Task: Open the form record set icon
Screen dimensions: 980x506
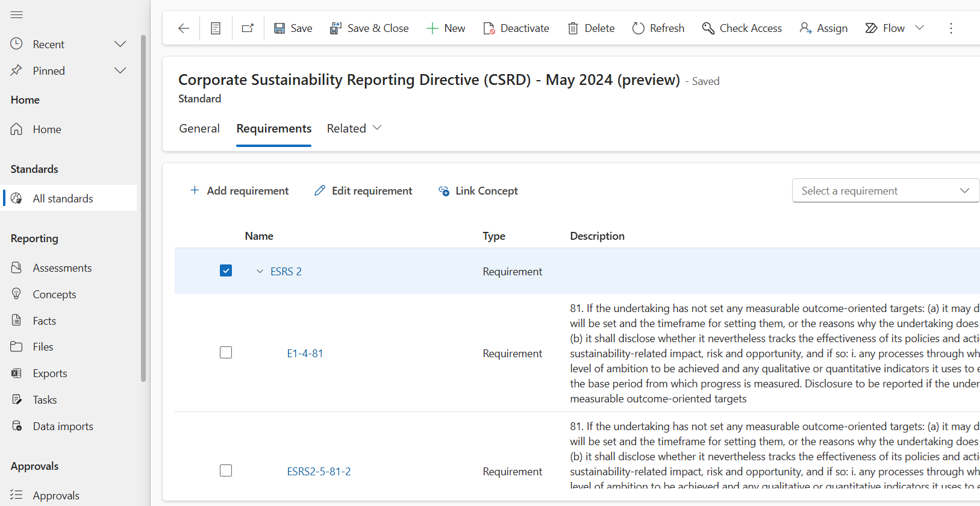Action: (x=216, y=28)
